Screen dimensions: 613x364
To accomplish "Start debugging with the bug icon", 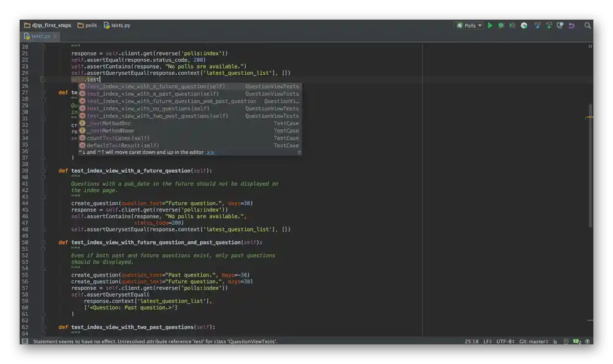I will click(501, 25).
